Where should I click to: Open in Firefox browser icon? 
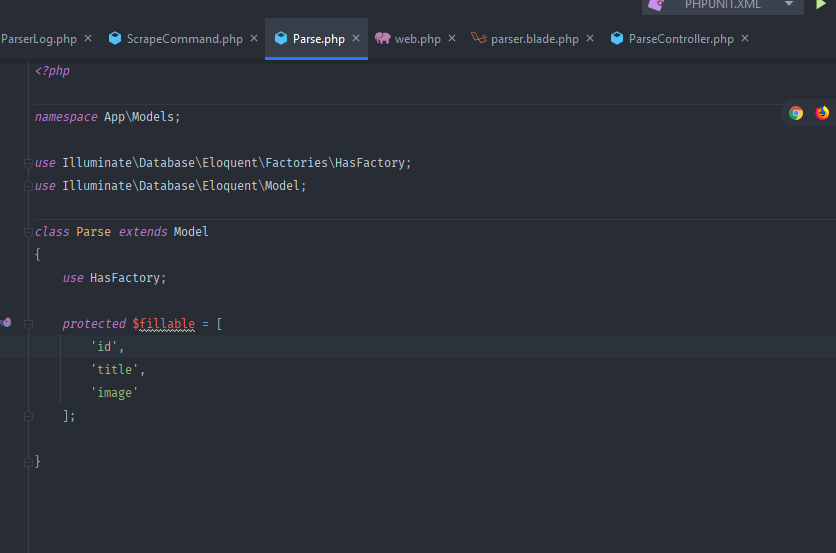822,113
